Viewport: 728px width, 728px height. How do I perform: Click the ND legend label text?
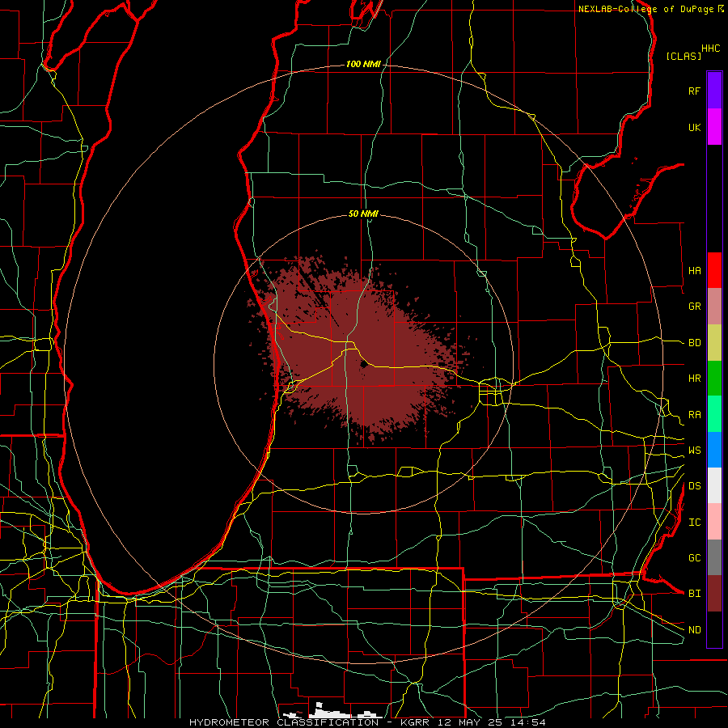pyautogui.click(x=694, y=630)
